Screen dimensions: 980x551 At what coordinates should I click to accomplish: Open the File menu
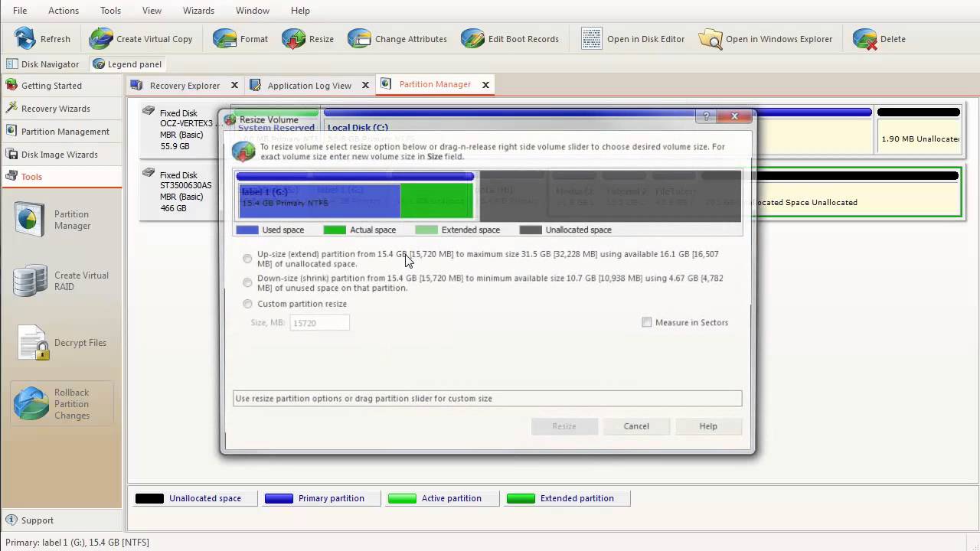pos(20,10)
